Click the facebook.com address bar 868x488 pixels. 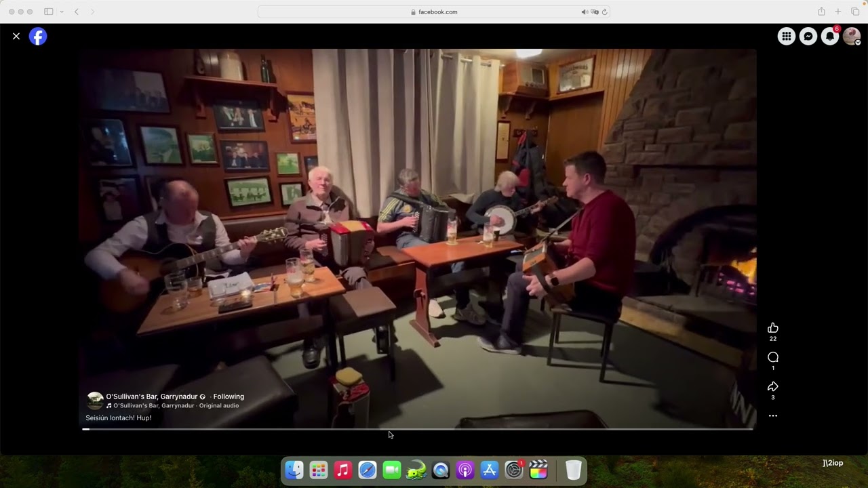pyautogui.click(x=434, y=12)
